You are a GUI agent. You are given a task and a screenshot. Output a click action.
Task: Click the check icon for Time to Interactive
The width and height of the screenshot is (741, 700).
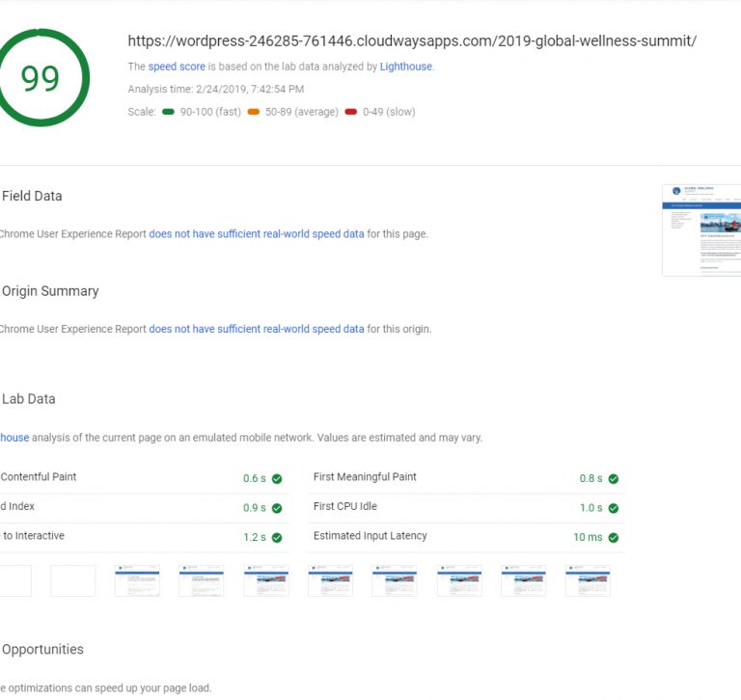click(x=277, y=537)
